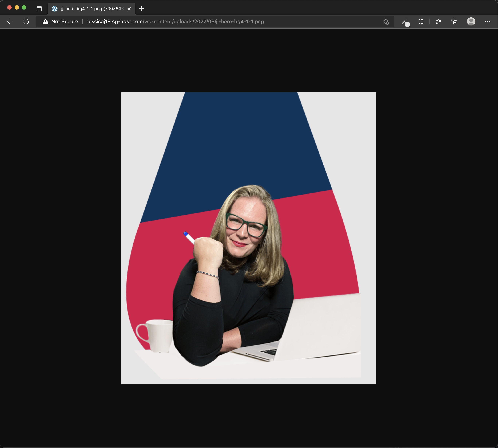Open the user profile avatar

(x=471, y=21)
